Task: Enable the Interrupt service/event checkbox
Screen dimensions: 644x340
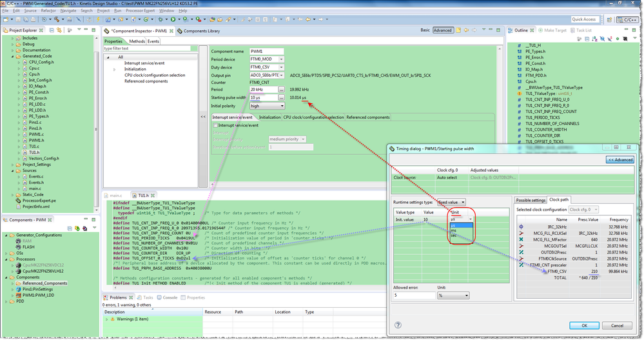Action: (216, 125)
